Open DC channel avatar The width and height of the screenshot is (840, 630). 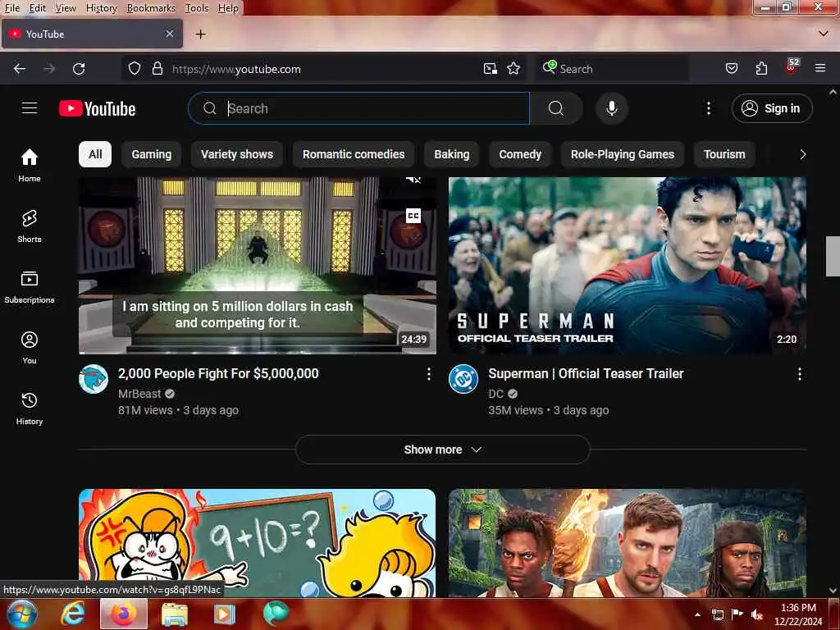pos(463,379)
